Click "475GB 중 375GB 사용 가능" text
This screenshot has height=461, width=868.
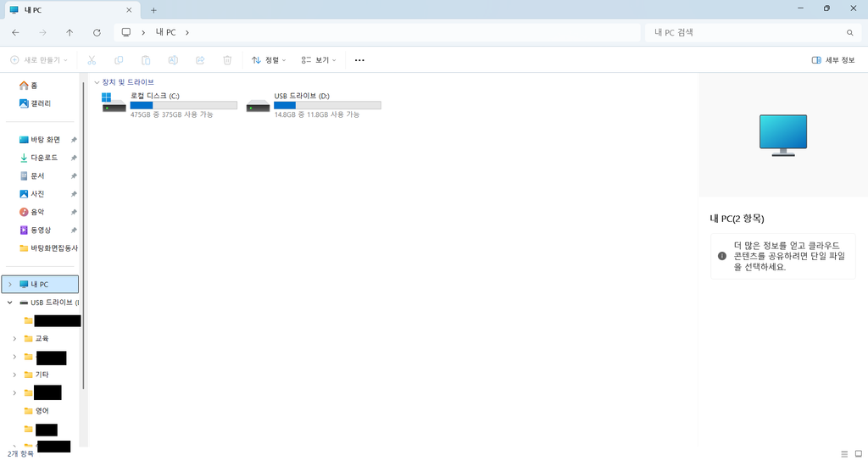click(171, 114)
